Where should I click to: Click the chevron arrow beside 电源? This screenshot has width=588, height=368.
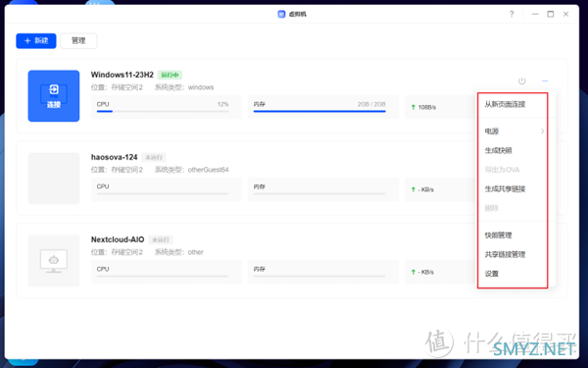[542, 131]
